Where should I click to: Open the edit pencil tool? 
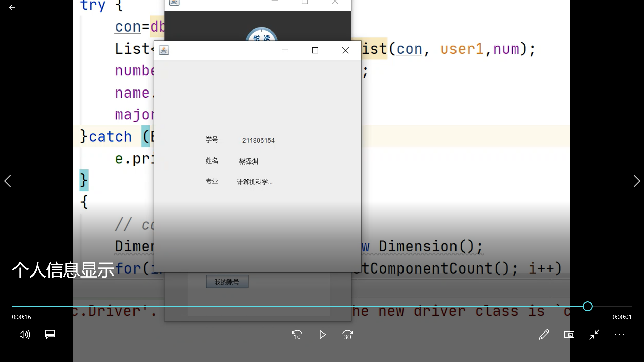(x=544, y=335)
